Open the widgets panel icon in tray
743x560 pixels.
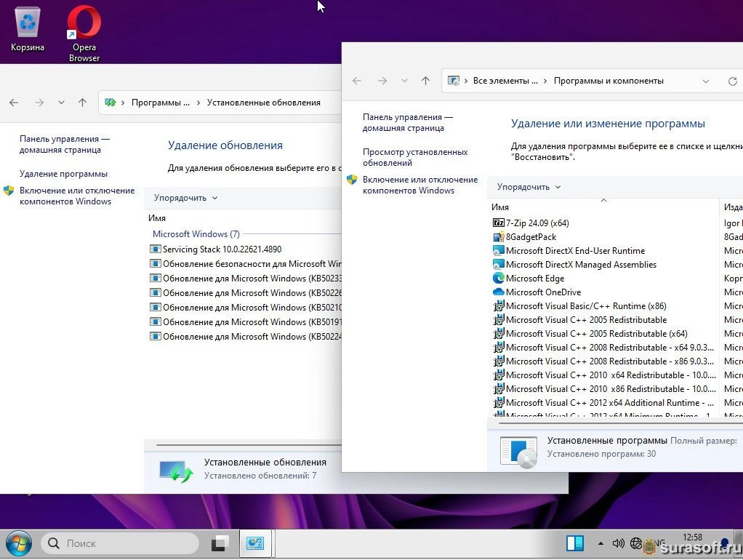575,543
